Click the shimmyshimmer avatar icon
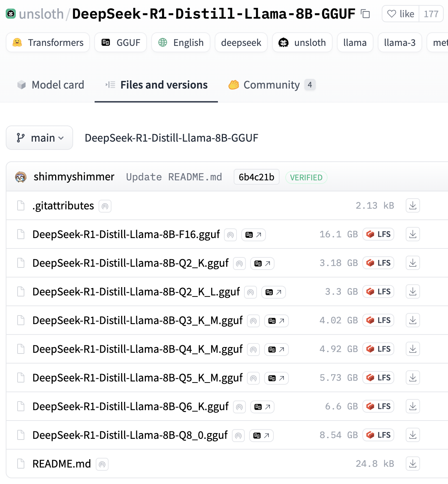The image size is (448, 484). pos(21,177)
